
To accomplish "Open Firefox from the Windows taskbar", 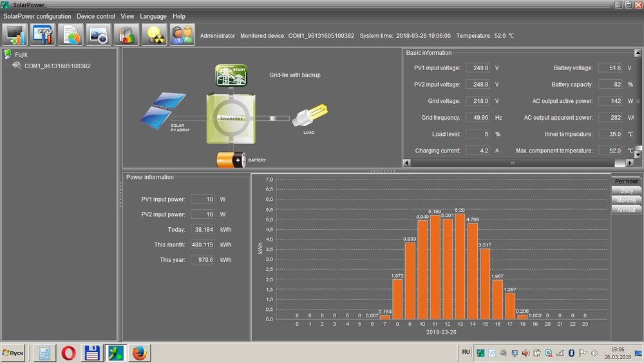I will [x=139, y=353].
